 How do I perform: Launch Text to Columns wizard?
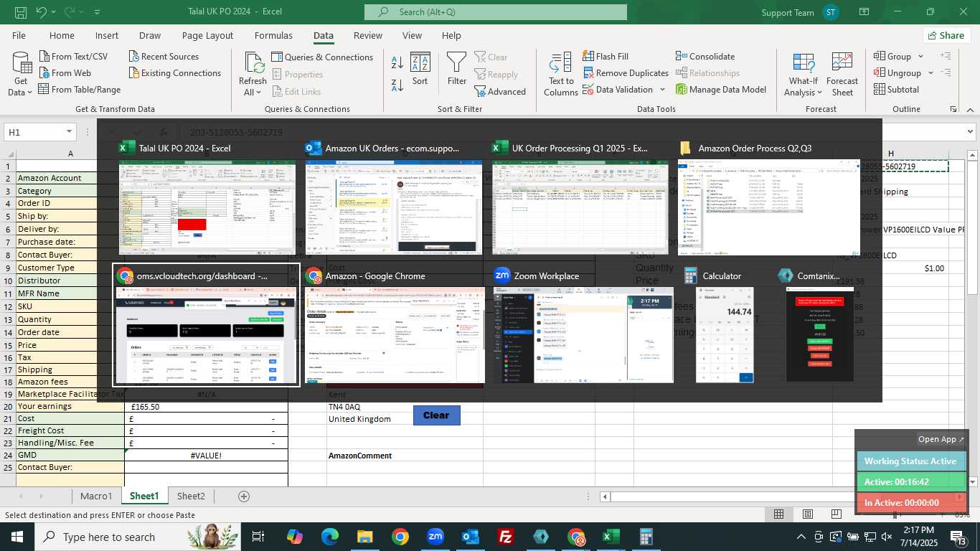(x=561, y=74)
